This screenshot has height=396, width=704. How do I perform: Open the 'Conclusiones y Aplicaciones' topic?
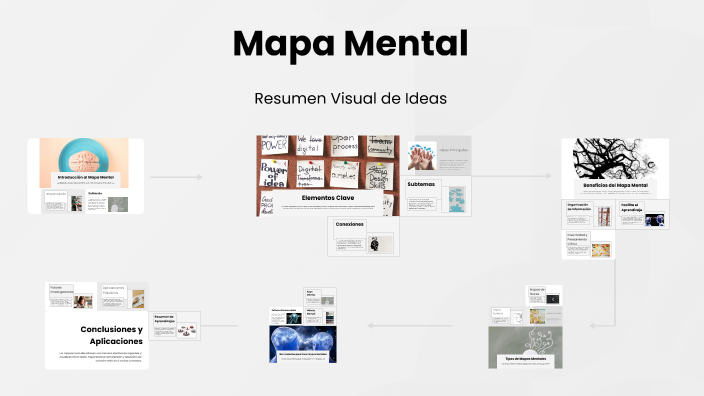[97, 340]
